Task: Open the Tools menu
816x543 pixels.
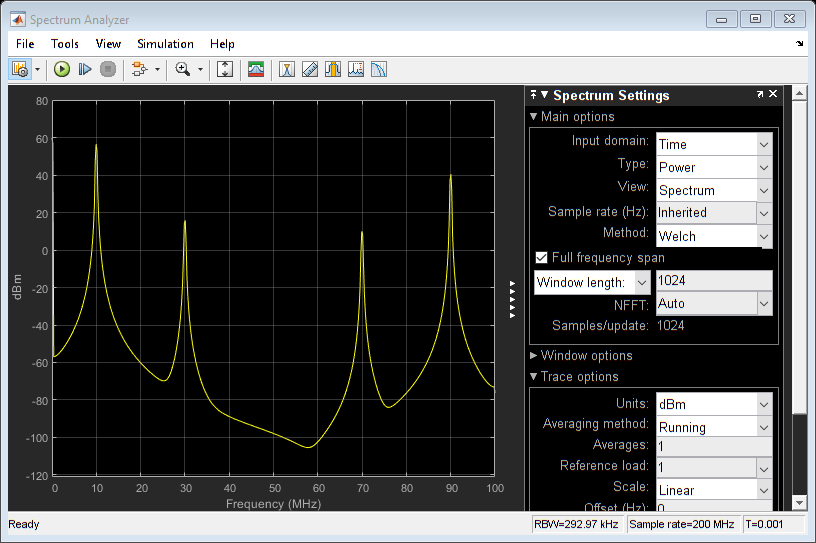Action: 64,44
